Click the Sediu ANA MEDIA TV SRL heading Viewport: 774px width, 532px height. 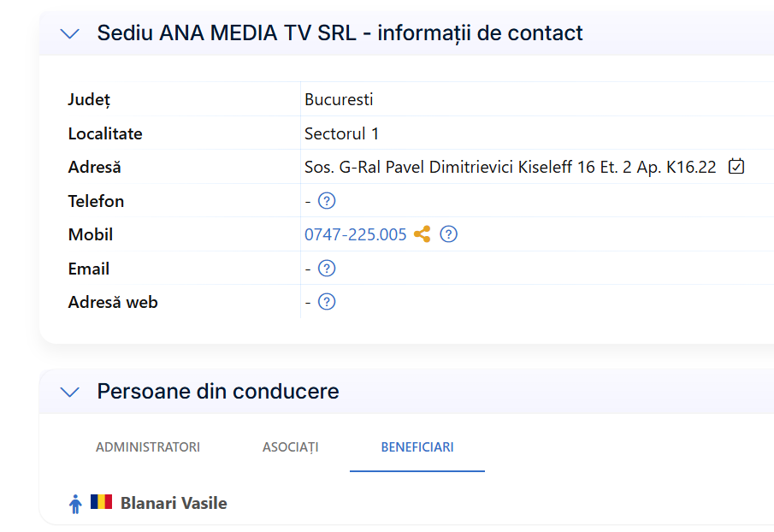click(x=340, y=33)
